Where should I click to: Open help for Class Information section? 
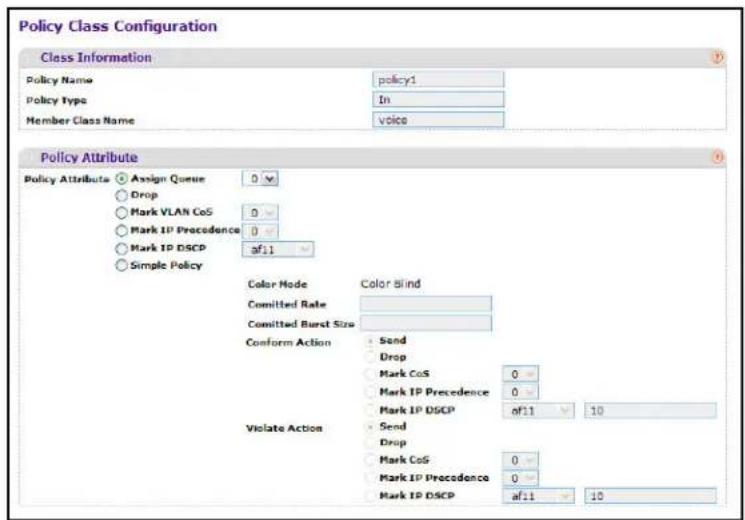[717, 58]
